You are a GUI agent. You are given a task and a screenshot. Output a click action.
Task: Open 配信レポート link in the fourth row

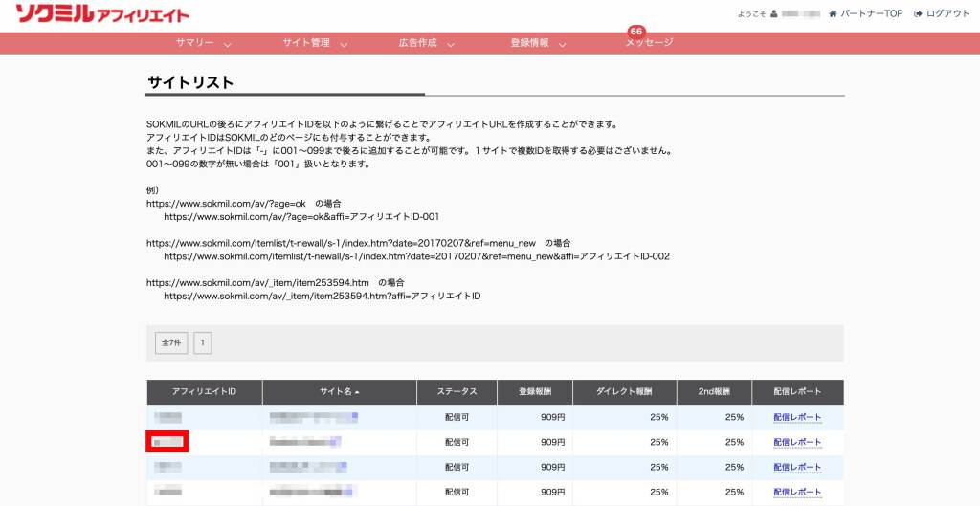pos(797,493)
